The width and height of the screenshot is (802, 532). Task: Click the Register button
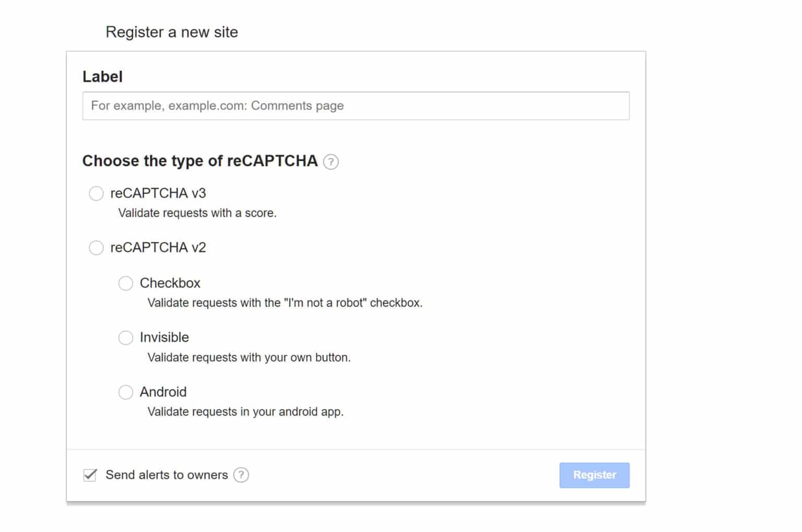[594, 475]
